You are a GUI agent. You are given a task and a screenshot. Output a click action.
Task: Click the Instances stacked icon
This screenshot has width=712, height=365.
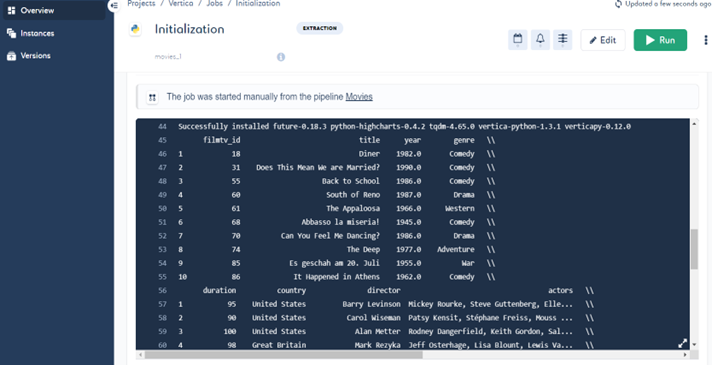click(11, 33)
